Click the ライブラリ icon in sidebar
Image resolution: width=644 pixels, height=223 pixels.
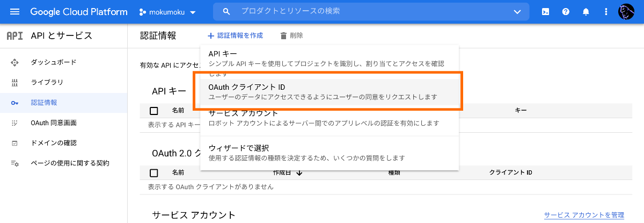tap(15, 82)
